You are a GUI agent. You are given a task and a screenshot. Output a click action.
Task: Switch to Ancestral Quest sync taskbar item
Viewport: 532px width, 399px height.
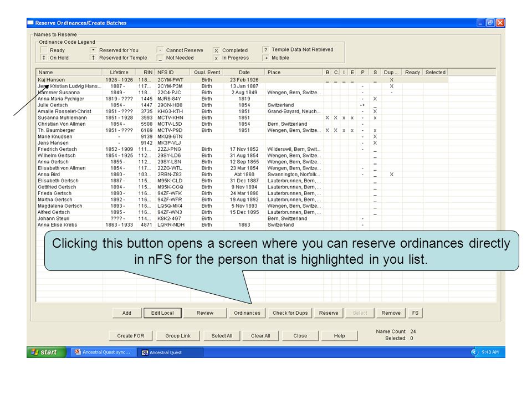(x=103, y=352)
